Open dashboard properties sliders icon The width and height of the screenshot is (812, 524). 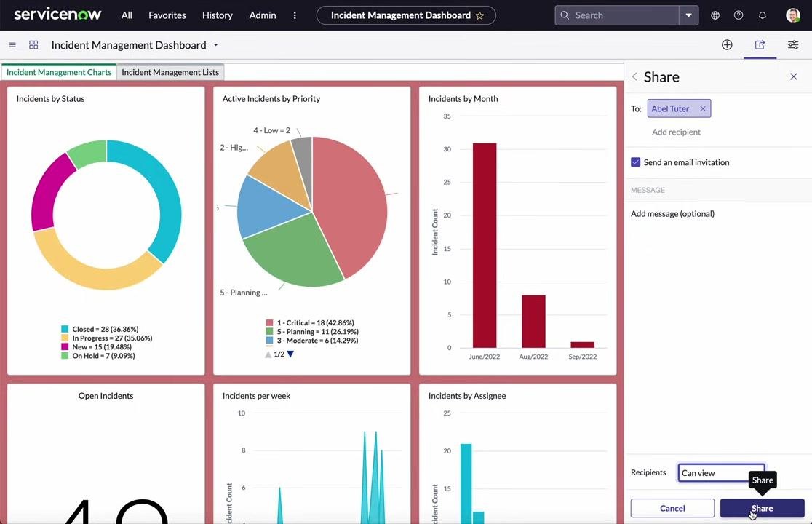(x=793, y=45)
